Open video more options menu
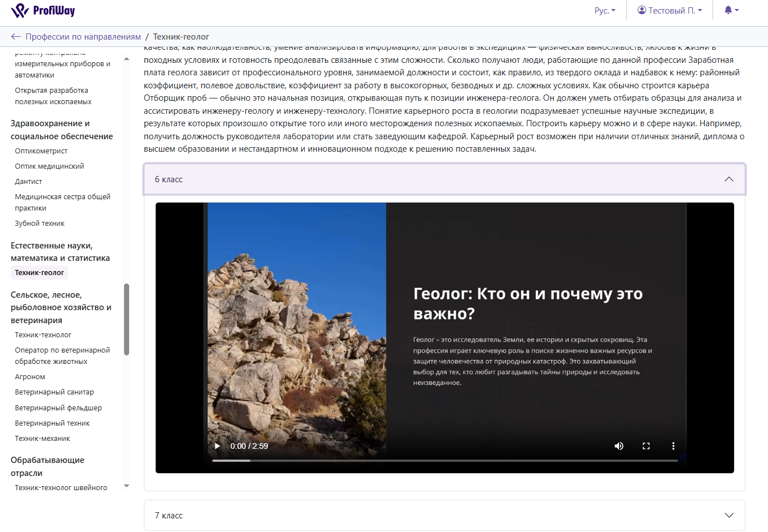 (673, 446)
